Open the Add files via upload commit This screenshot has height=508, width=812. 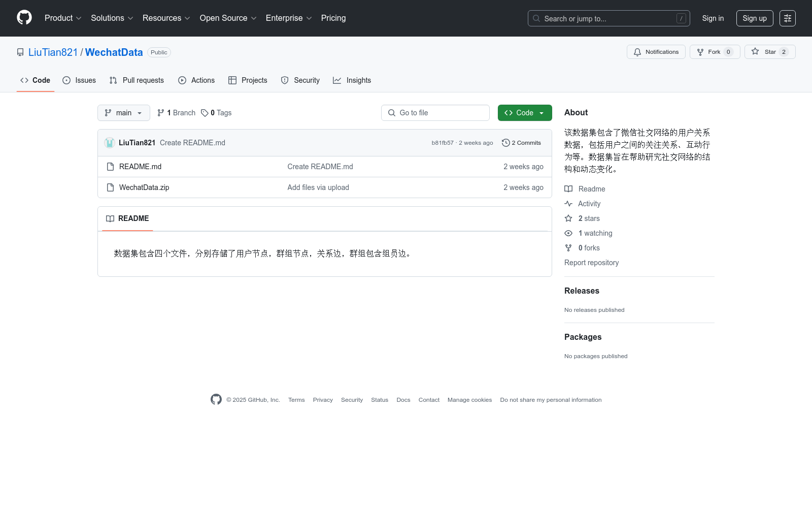point(318,187)
